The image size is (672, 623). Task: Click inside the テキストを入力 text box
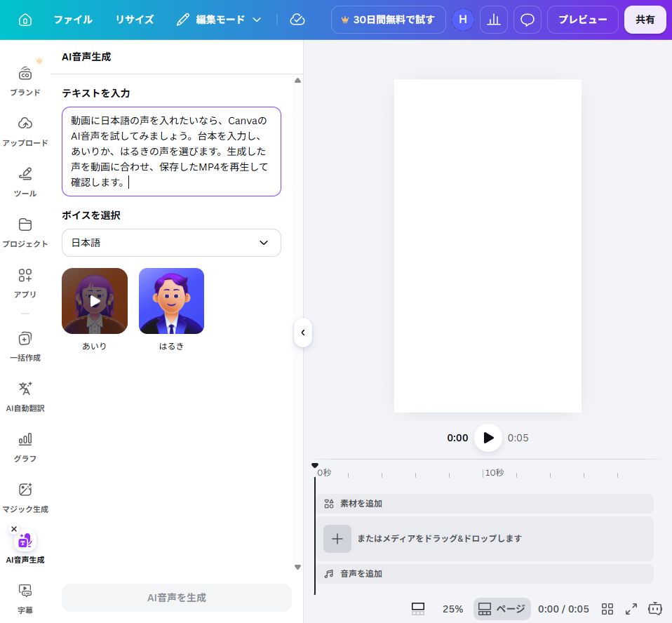(x=171, y=152)
